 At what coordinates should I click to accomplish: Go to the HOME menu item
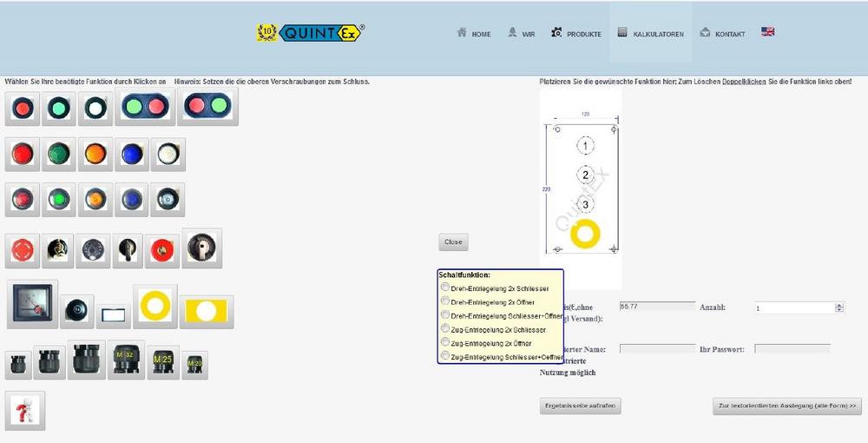pyautogui.click(x=474, y=33)
